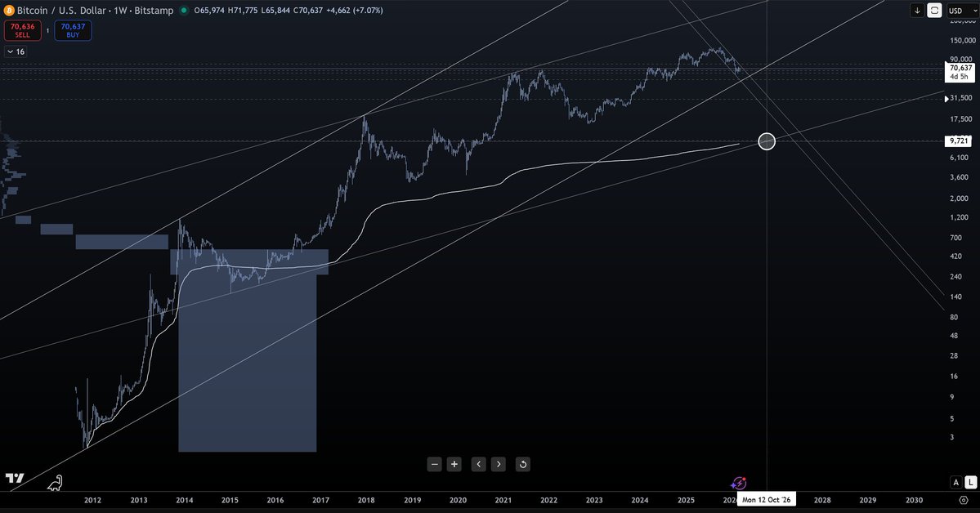
Task: Zoom out with the minus button
Action: click(434, 464)
